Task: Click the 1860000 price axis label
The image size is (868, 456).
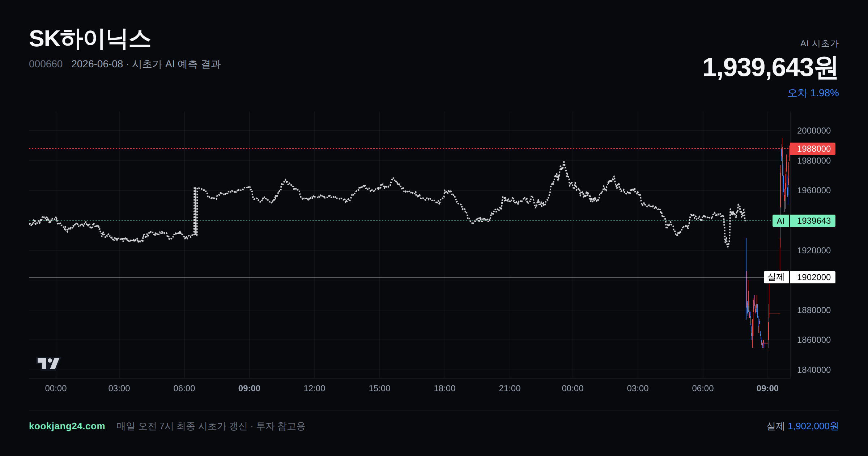Action: [814, 340]
